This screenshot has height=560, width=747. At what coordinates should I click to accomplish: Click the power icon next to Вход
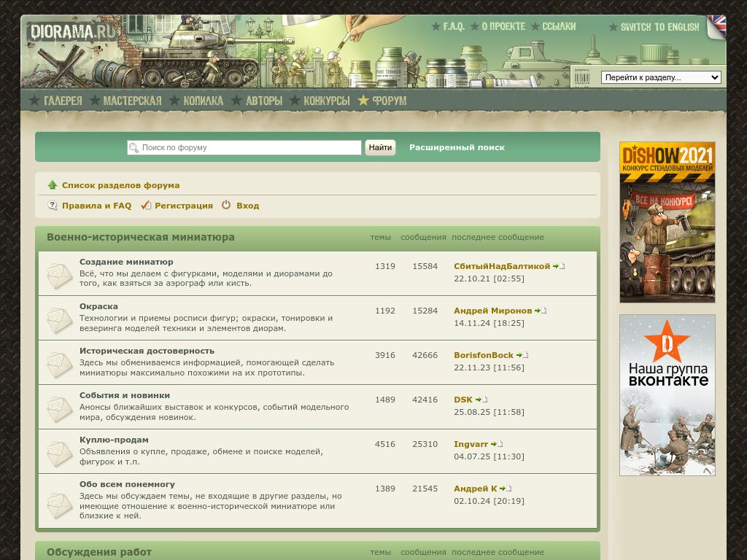coord(226,206)
